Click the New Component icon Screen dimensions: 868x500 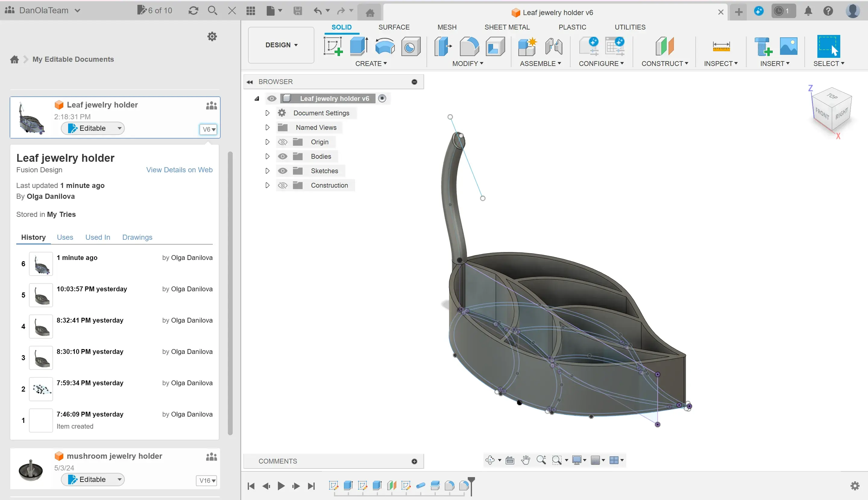coord(527,46)
